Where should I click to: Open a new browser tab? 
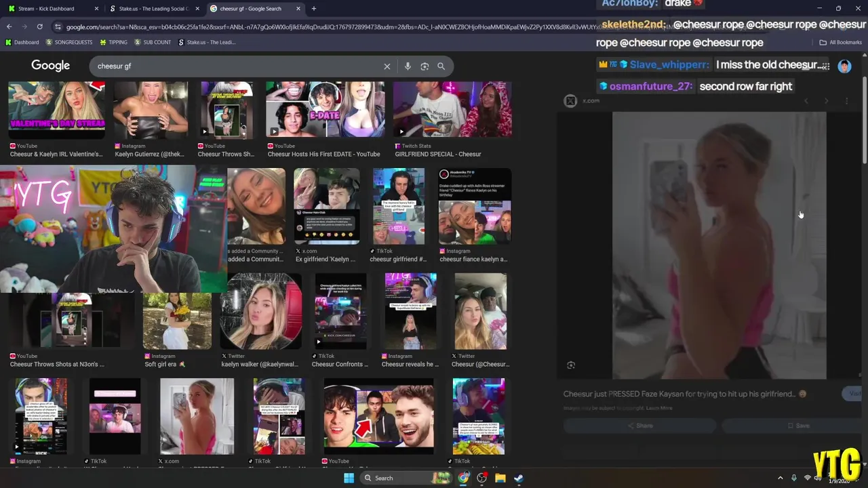[x=313, y=9]
